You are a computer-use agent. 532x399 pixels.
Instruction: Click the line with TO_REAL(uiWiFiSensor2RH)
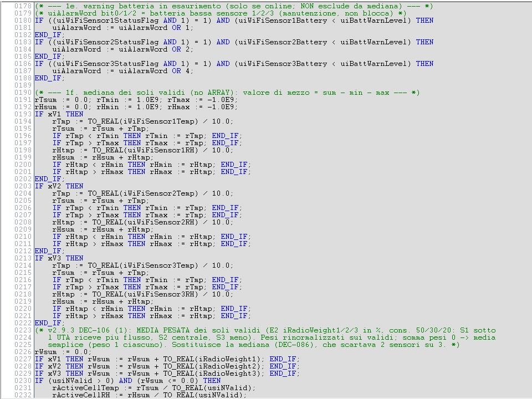tap(143, 222)
